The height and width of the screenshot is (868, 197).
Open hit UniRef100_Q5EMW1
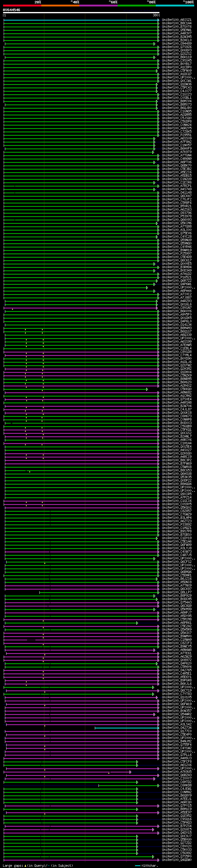pos(176,30)
